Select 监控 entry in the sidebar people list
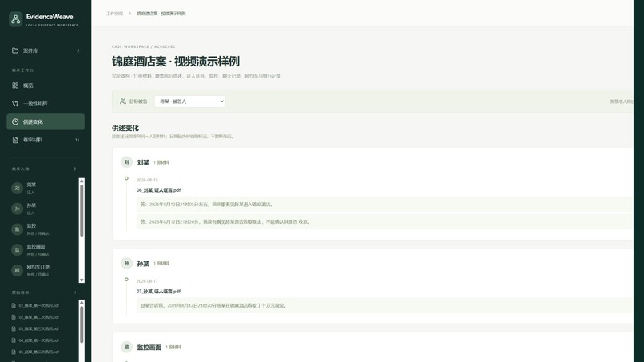Screen dimensions: 644x362 pyautogui.click(x=43, y=229)
